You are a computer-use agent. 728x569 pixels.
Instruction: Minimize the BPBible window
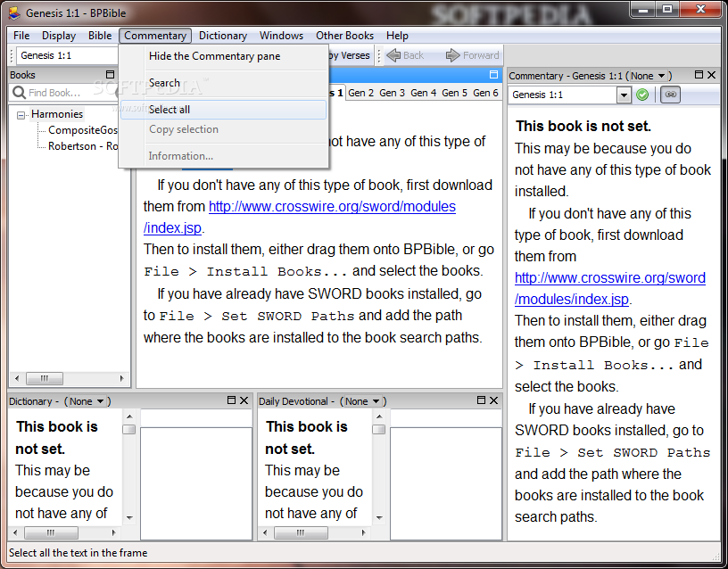click(643, 10)
